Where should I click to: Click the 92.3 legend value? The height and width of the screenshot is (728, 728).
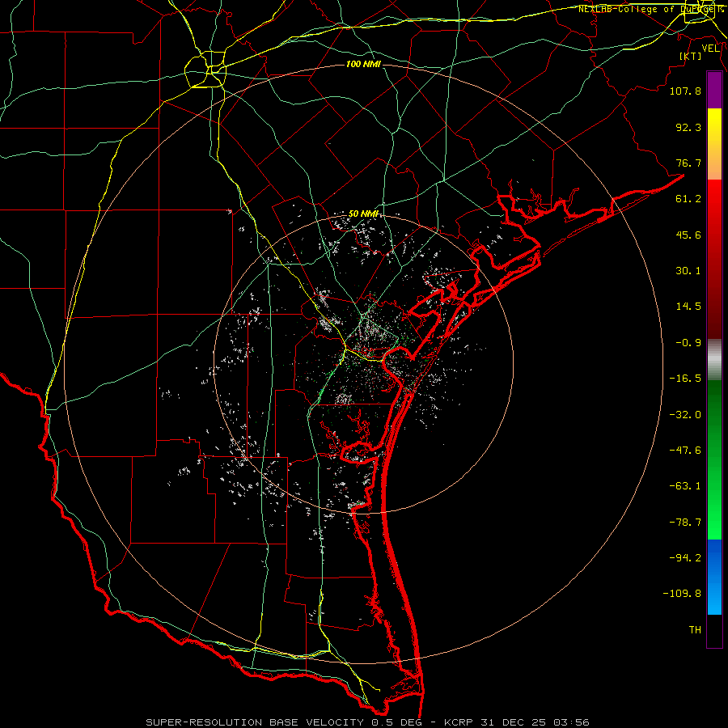click(688, 127)
